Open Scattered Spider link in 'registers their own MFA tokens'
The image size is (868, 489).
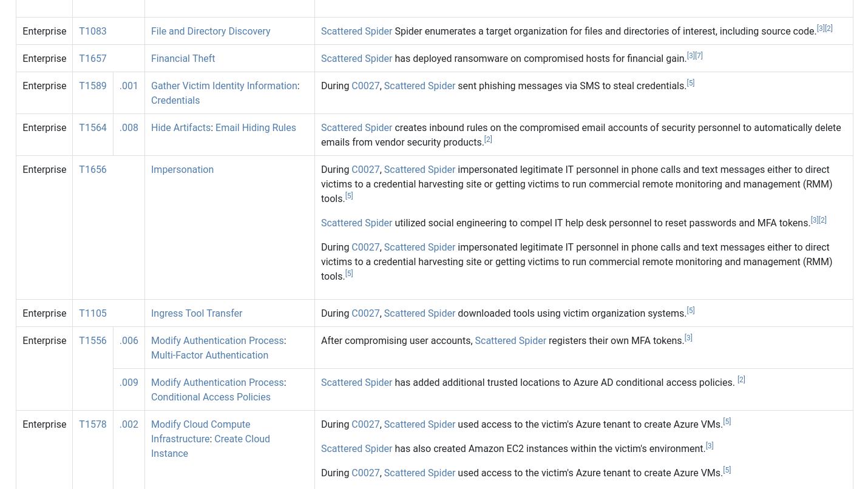coord(510,340)
